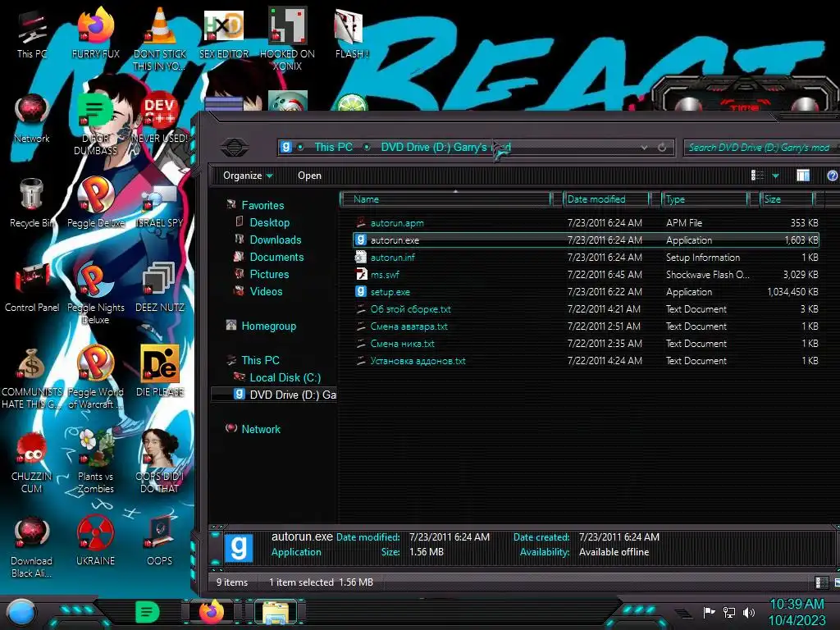Launch the red Chuzzle desktop shortcut
Screen dimensions: 840x630
pos(32,463)
